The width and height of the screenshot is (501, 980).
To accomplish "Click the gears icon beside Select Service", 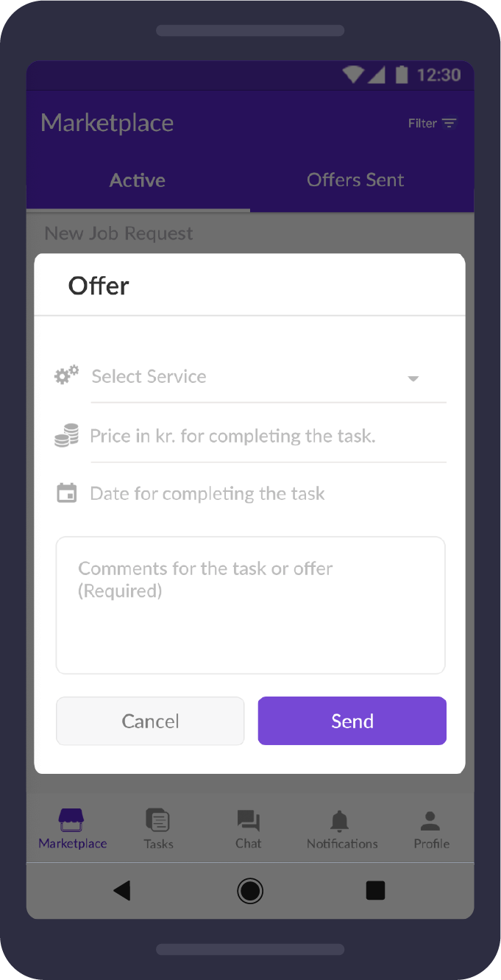I will (67, 376).
